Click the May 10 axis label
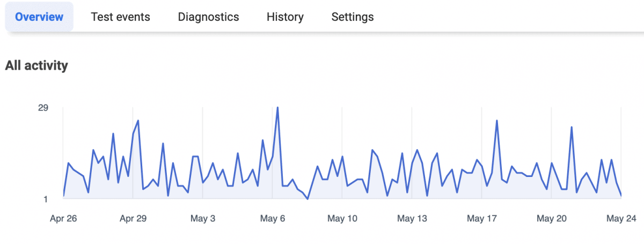Image resolution: width=644 pixels, height=244 pixels. (x=342, y=218)
